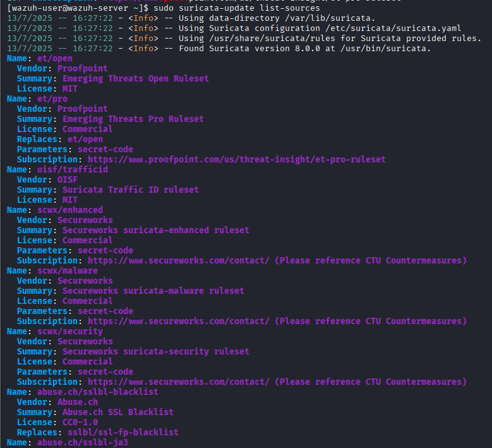
Task: Click 'secret-code' parameter under scwx/security
Action: click(105, 372)
